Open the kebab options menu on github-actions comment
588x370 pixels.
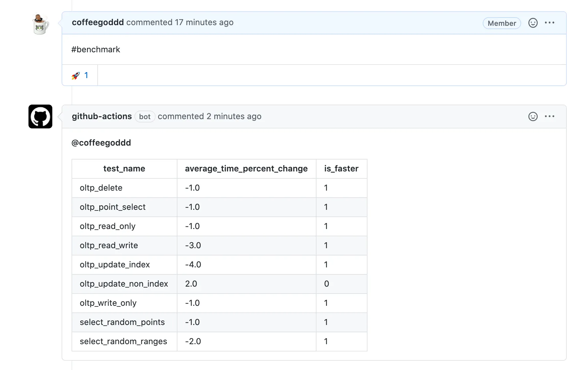click(550, 116)
